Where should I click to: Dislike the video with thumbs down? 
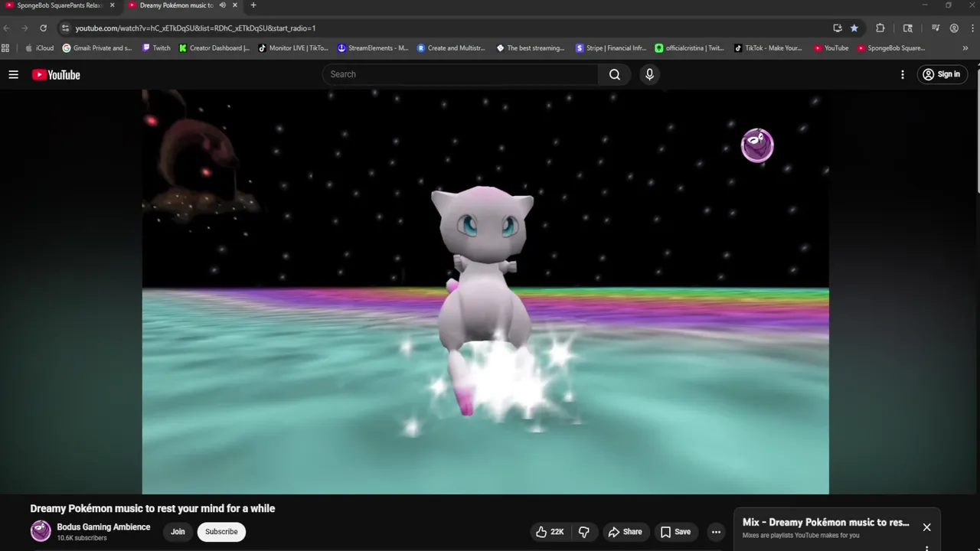tap(583, 532)
